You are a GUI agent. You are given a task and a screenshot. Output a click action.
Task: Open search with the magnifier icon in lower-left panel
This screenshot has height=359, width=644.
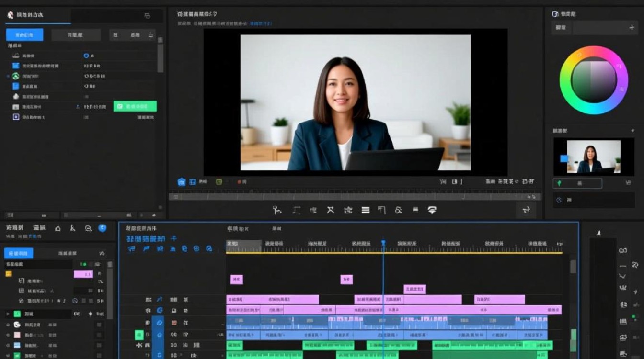[88, 228]
